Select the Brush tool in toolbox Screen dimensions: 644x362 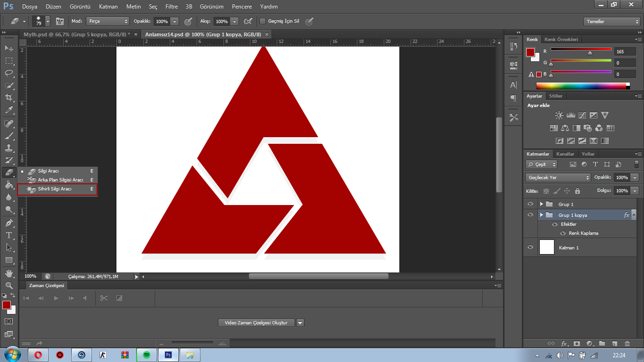point(9,136)
